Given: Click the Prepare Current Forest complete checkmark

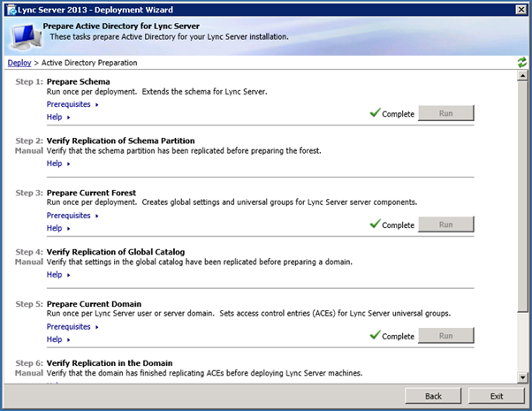Looking at the screenshot, I should point(376,225).
